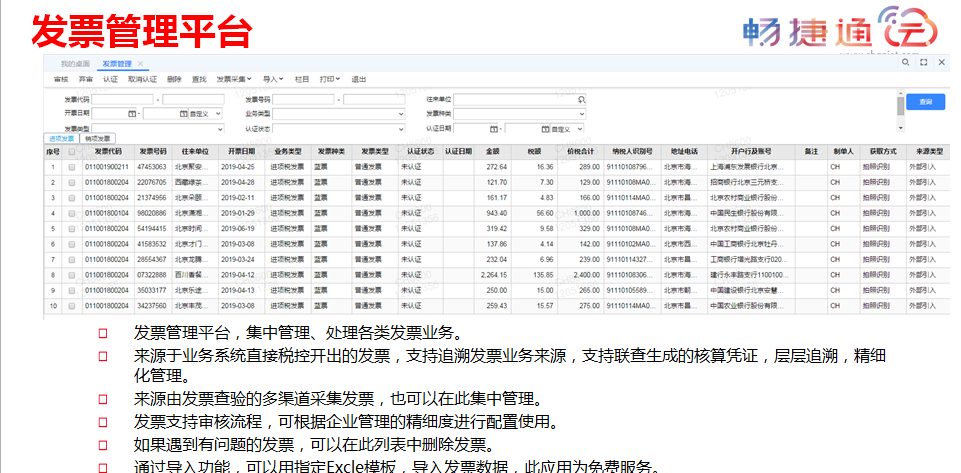
Task: Click the blue 查询 button
Action: point(925,102)
